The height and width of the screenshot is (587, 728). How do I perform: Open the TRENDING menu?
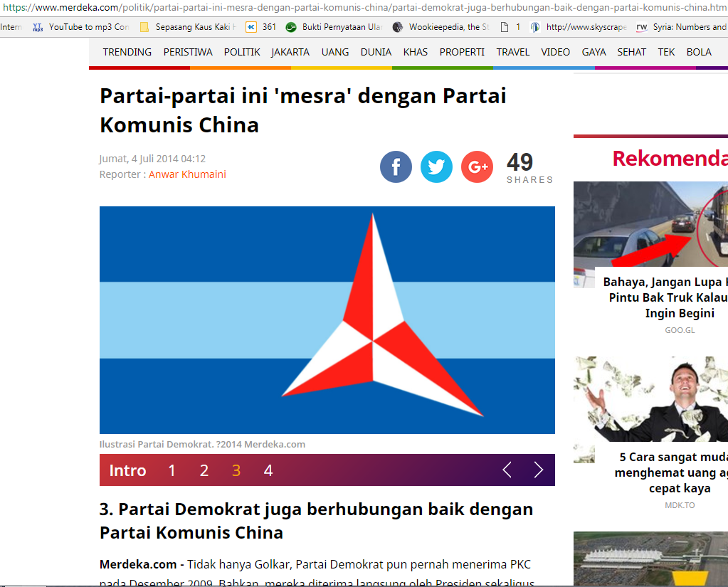tap(127, 52)
